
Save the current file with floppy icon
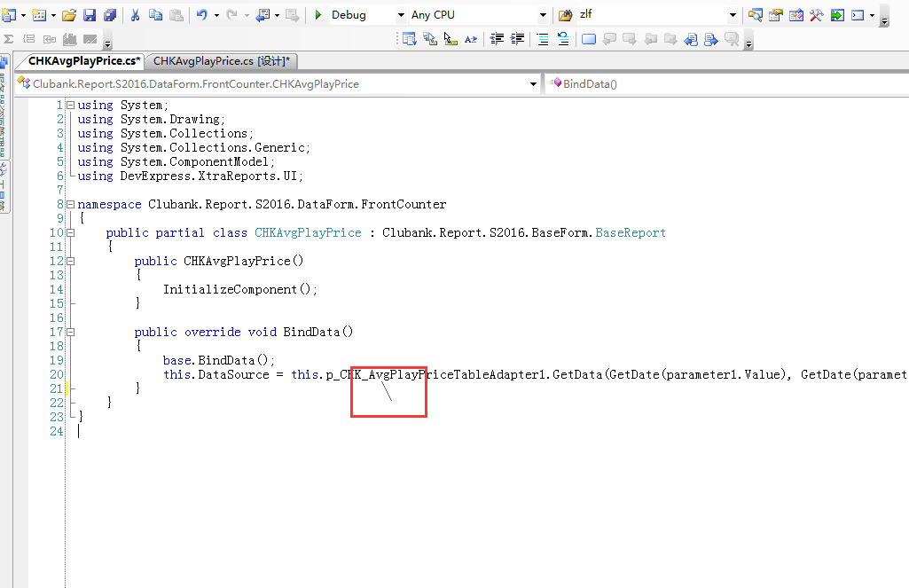point(90,15)
